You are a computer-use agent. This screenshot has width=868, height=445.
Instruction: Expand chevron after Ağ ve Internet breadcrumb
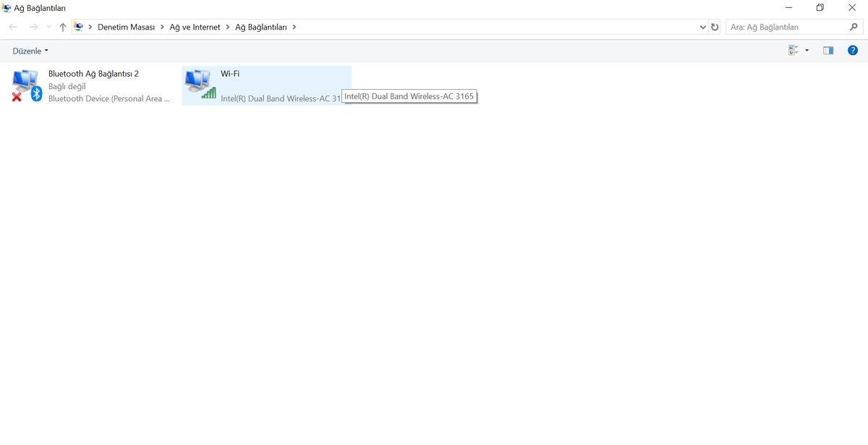pyautogui.click(x=228, y=27)
